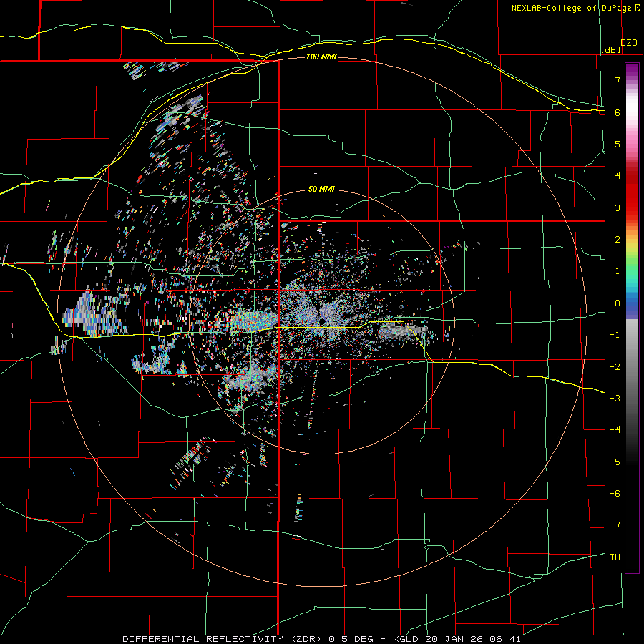
Task: Click the positive 2 scale label
Action: pos(618,240)
